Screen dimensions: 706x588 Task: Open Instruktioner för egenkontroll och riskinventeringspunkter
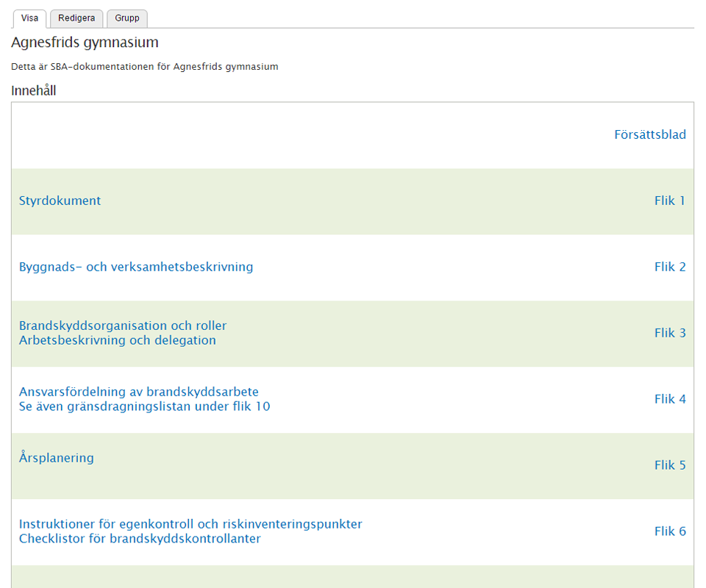coord(190,524)
